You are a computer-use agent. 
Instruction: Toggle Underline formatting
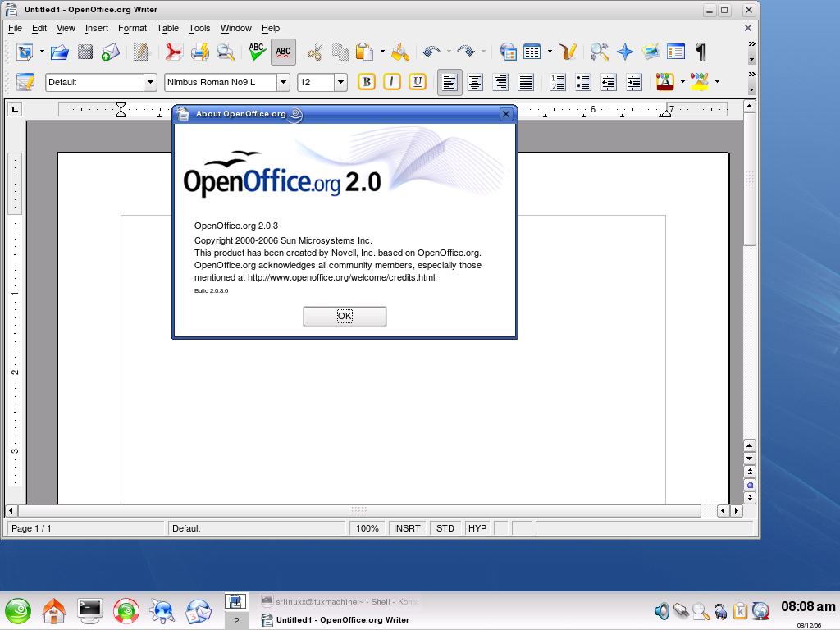pyautogui.click(x=418, y=82)
